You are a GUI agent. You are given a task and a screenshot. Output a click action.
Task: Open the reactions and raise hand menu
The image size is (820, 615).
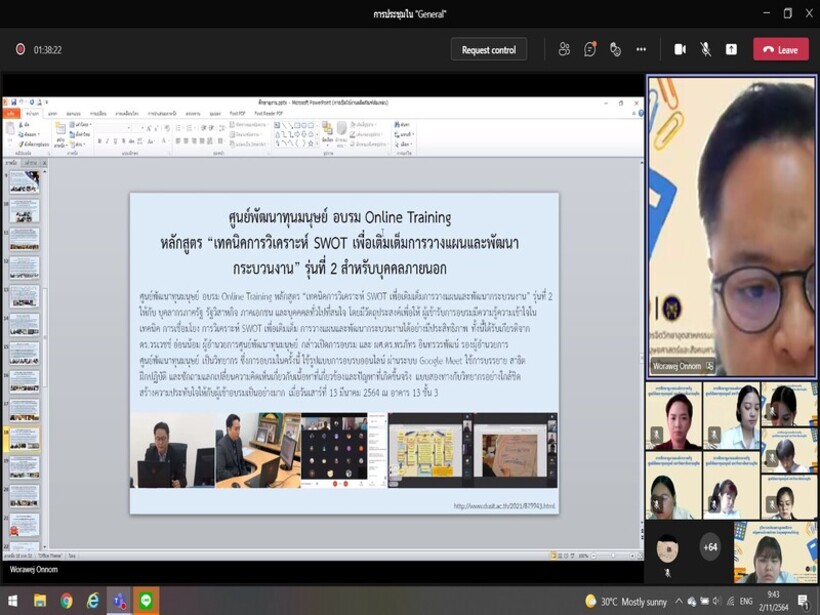coord(616,50)
